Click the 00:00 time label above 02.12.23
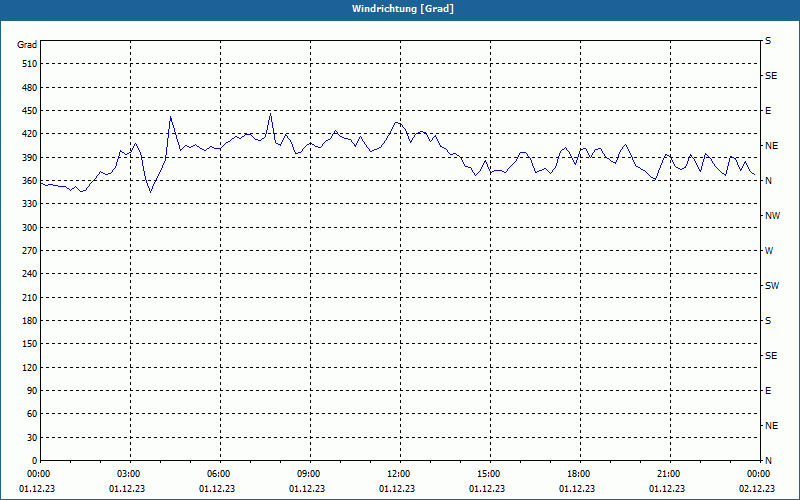Image resolution: width=800 pixels, height=500 pixels. coord(759,473)
